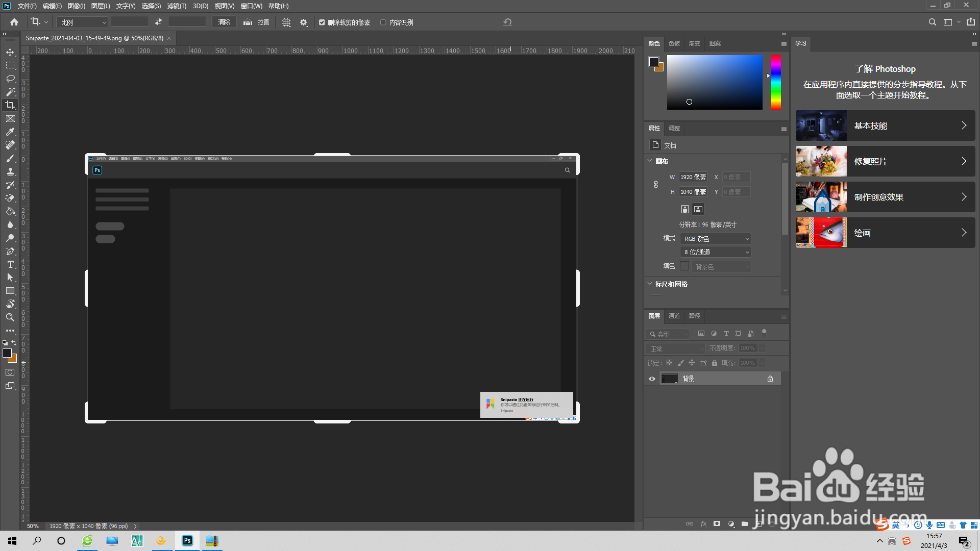Select the Move tool

[10, 52]
